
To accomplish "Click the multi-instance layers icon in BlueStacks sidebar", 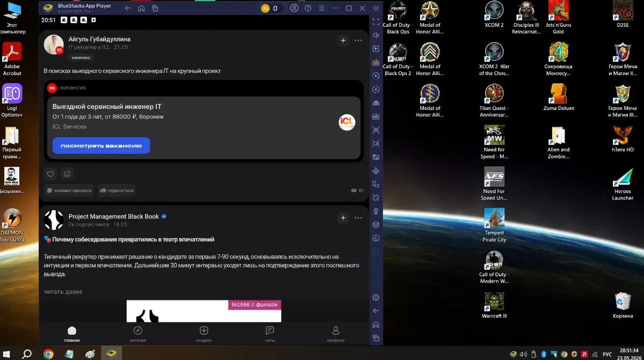I will click(x=376, y=225).
